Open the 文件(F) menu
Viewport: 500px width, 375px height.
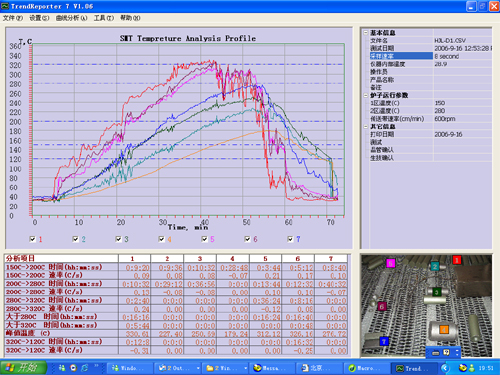point(13,18)
